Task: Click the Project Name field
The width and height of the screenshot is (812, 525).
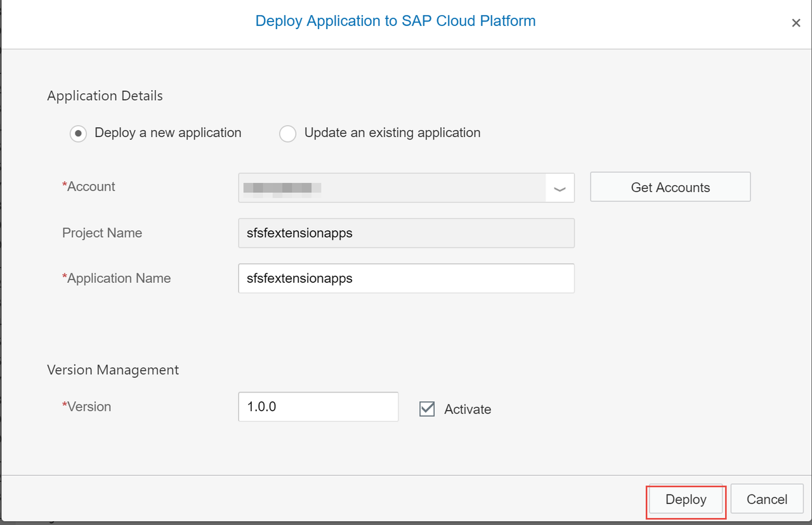Action: [407, 233]
